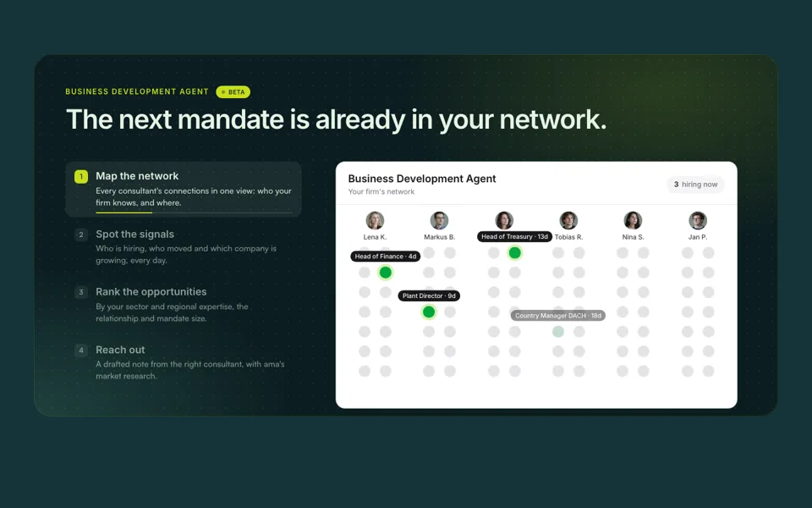
Task: Select Tobias R.'s avatar
Action: pyautogui.click(x=568, y=220)
